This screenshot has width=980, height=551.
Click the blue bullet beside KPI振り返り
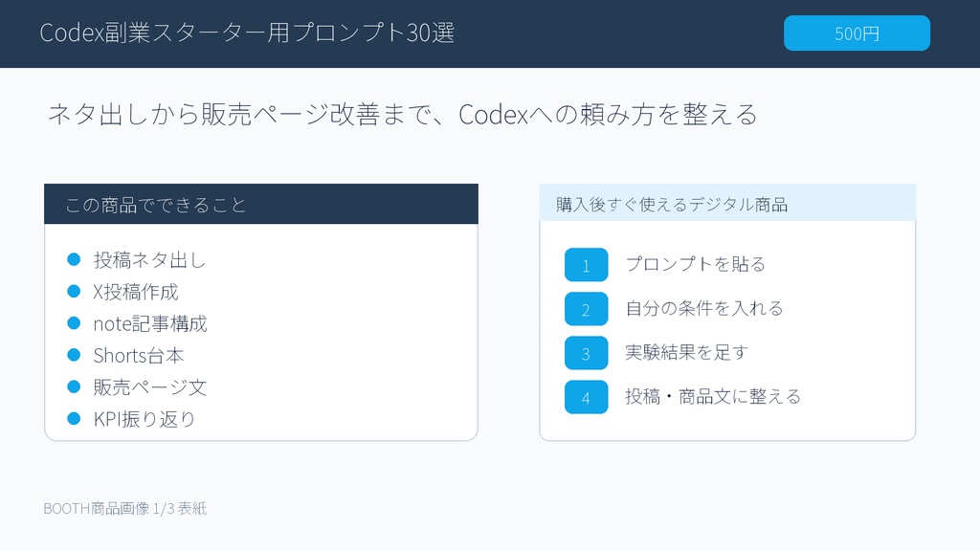74,419
